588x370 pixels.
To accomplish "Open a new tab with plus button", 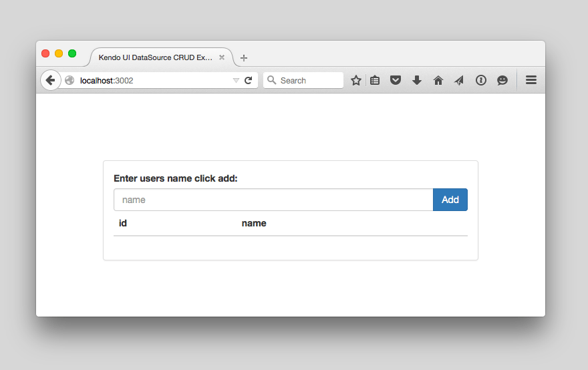I will tap(244, 58).
